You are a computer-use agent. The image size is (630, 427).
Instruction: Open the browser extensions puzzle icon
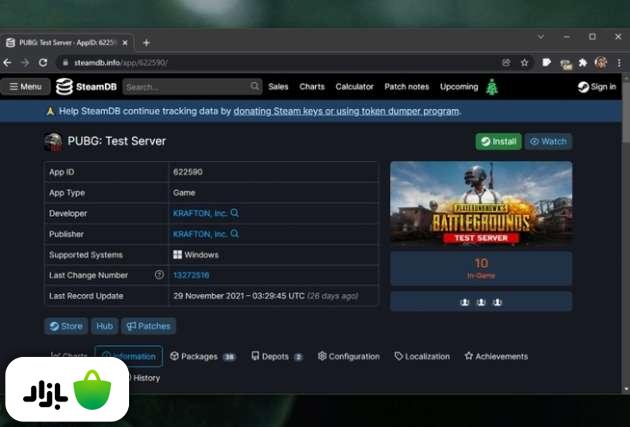click(583, 62)
